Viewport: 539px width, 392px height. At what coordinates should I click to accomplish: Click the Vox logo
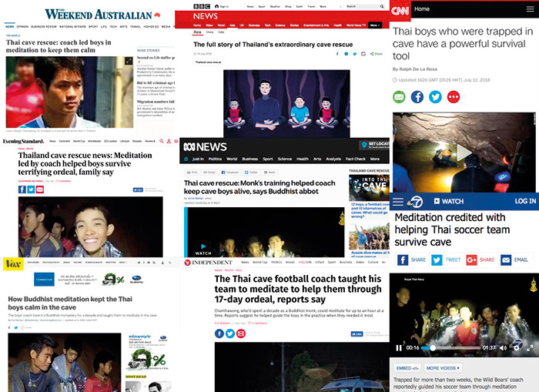[13, 263]
